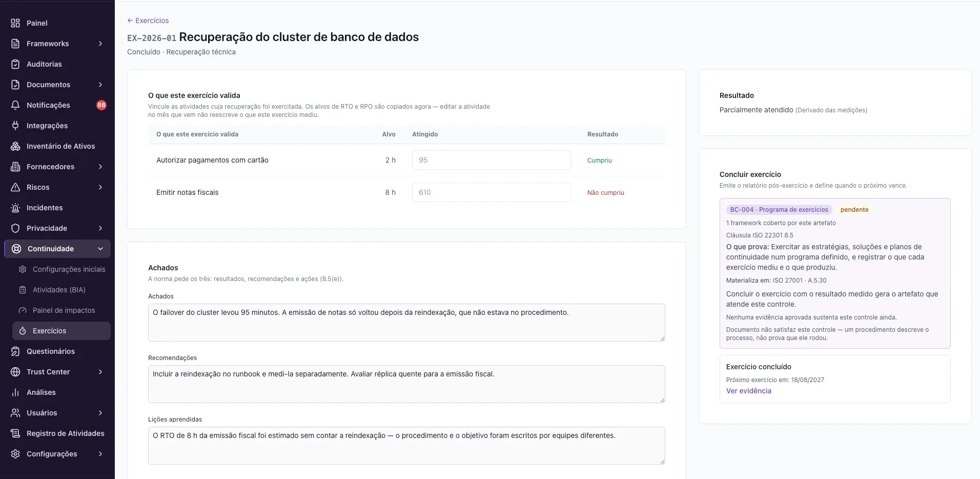
Task: Open Painel de impactos menu item
Action: (62, 310)
